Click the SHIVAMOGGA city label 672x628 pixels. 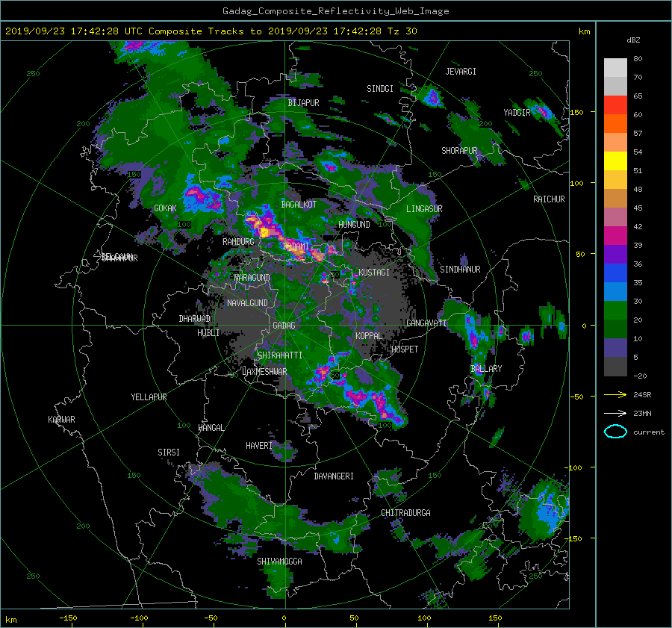pos(279,562)
